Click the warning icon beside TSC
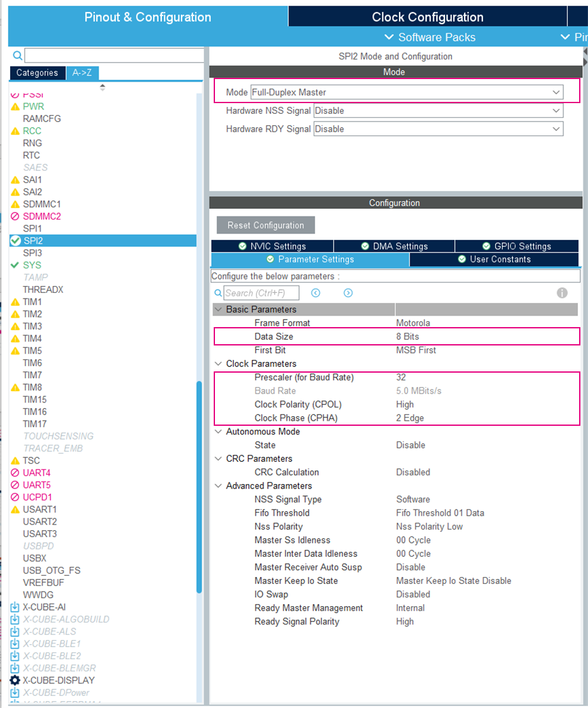The width and height of the screenshot is (588, 708). coord(15,461)
